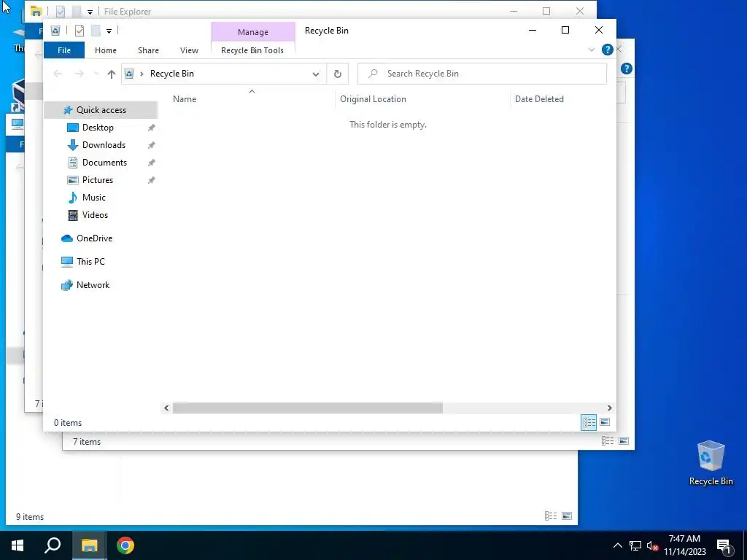Click the Recycle Bin title bar icon

pos(55,31)
